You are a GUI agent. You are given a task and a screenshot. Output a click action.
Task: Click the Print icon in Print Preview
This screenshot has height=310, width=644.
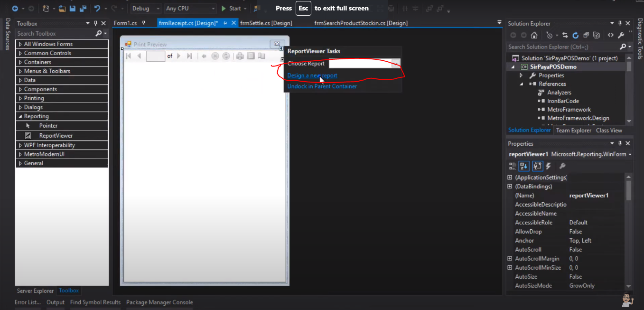coord(240,56)
